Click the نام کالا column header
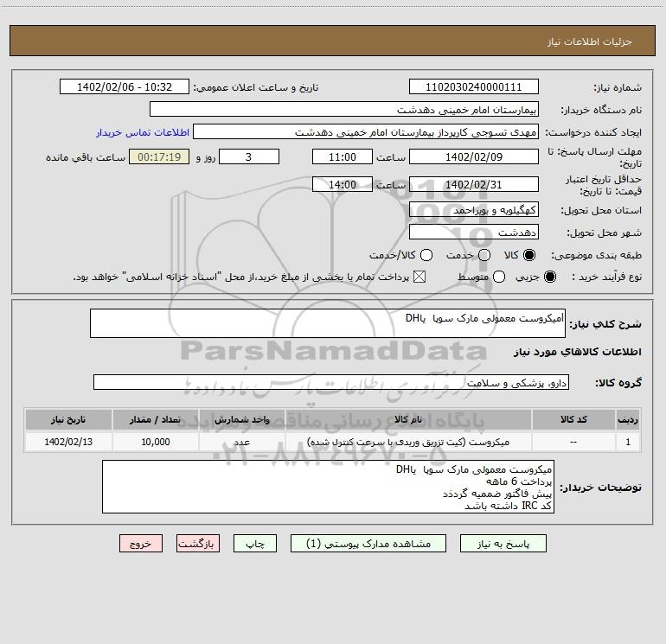Image resolution: width=666 pixels, height=644 pixels. [x=408, y=419]
